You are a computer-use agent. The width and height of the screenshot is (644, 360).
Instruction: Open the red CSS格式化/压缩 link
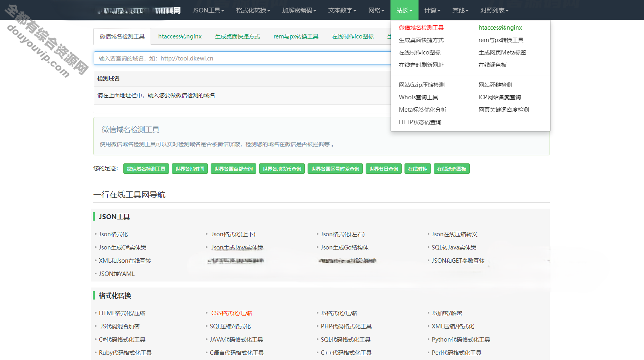click(231, 313)
